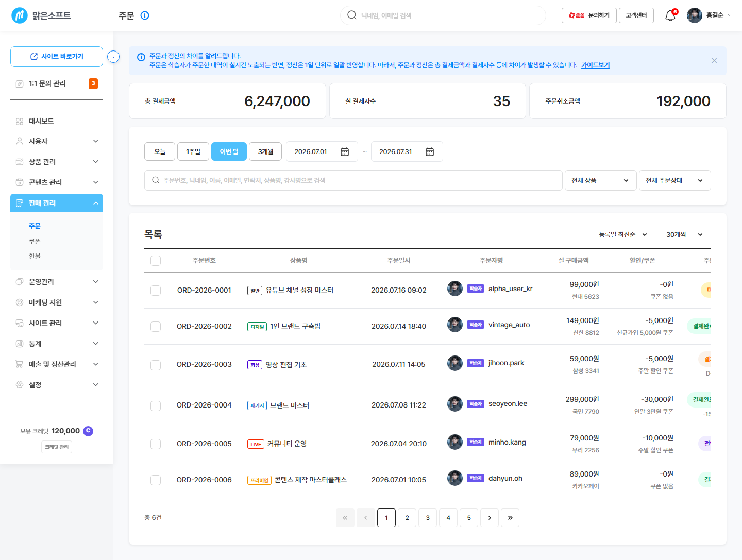This screenshot has height=560, width=742.
Task: Expand the 상품 관리 menu chevron
Action: point(95,162)
